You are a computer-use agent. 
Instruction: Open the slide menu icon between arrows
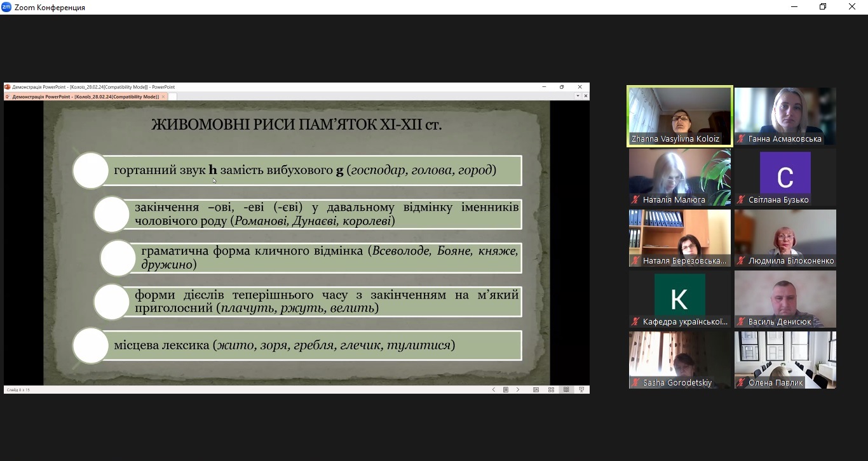[506, 390]
